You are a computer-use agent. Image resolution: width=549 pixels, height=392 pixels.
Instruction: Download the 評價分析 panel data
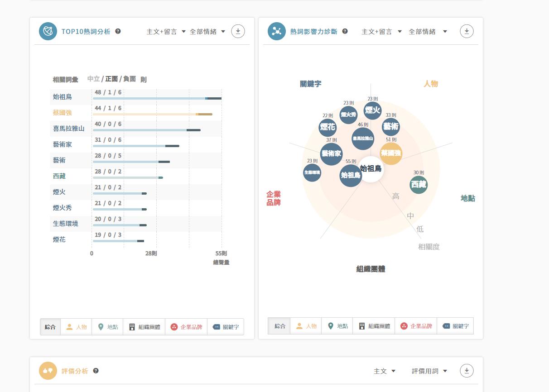[467, 371]
